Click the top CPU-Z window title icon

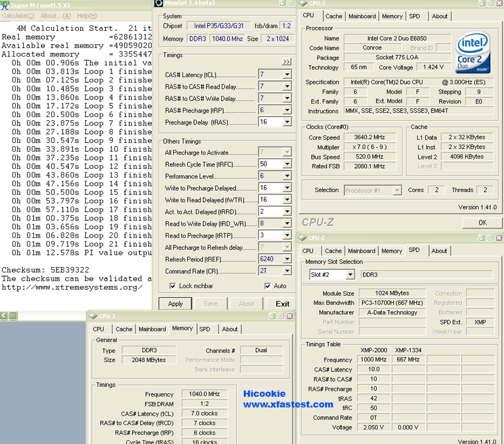click(x=303, y=3)
